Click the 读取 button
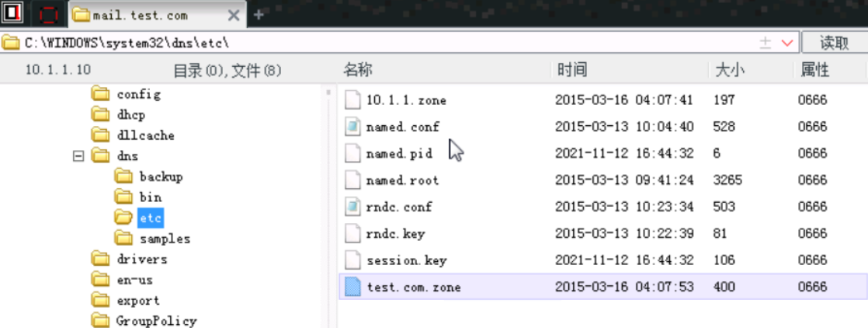The width and height of the screenshot is (868, 328). [834, 42]
